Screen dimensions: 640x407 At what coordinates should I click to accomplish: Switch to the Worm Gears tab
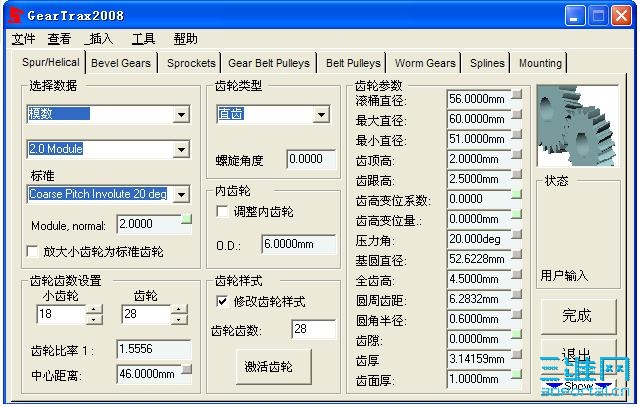tap(425, 63)
